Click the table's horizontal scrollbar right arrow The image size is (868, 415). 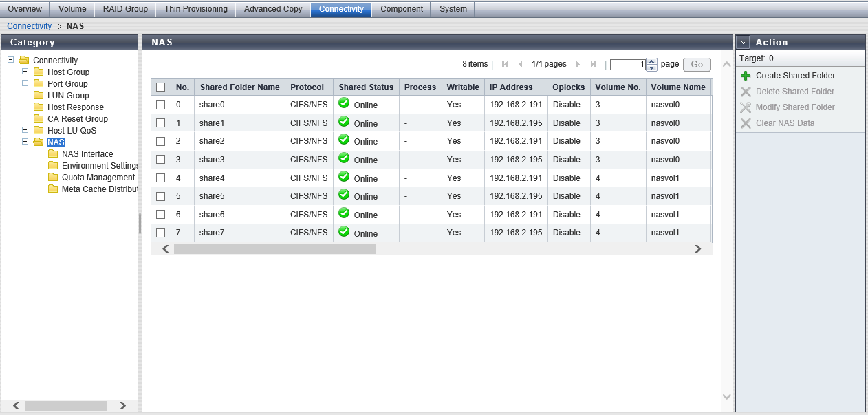pyautogui.click(x=697, y=249)
